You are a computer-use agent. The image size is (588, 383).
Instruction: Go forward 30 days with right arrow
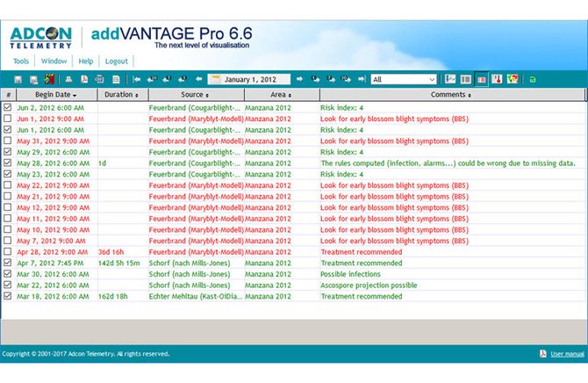tap(346, 79)
